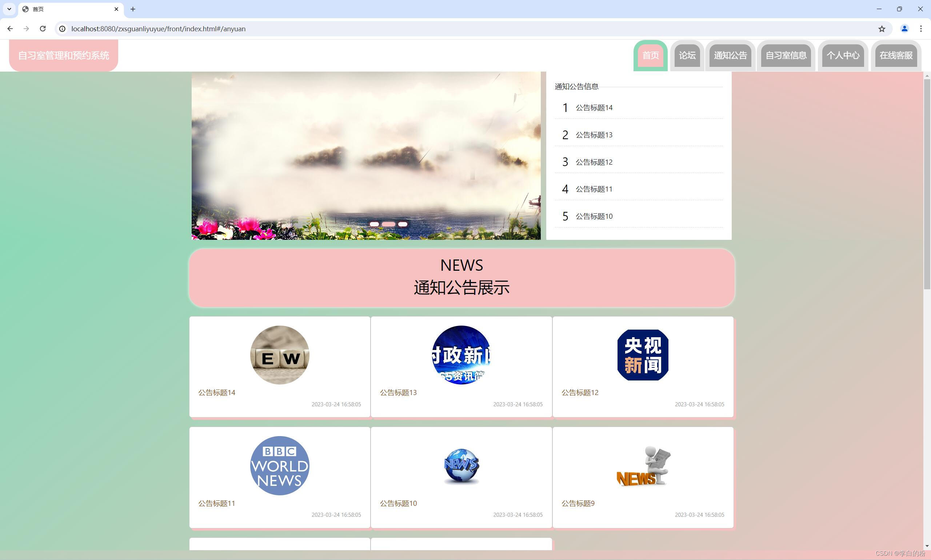Switch to 自习室信息 navigation tab

(786, 56)
